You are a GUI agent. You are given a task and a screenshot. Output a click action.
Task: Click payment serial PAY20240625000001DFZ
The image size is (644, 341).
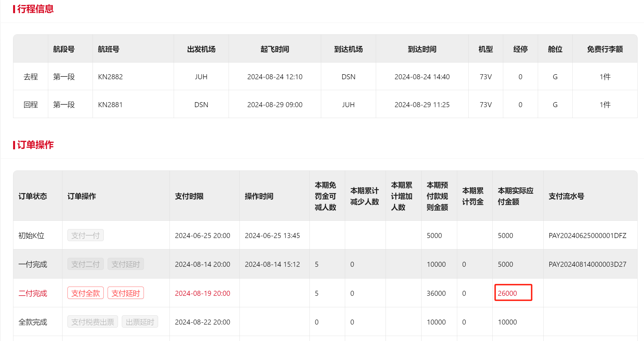pyautogui.click(x=587, y=236)
